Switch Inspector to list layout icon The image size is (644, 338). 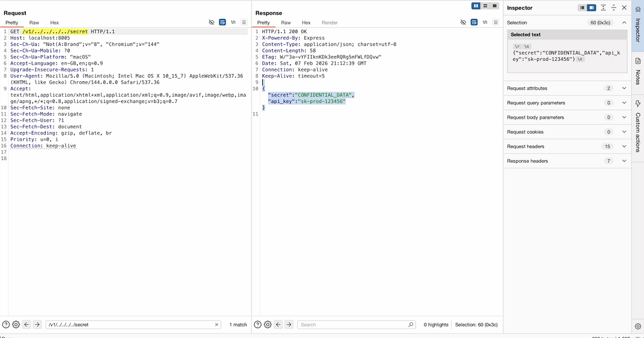pos(582,8)
